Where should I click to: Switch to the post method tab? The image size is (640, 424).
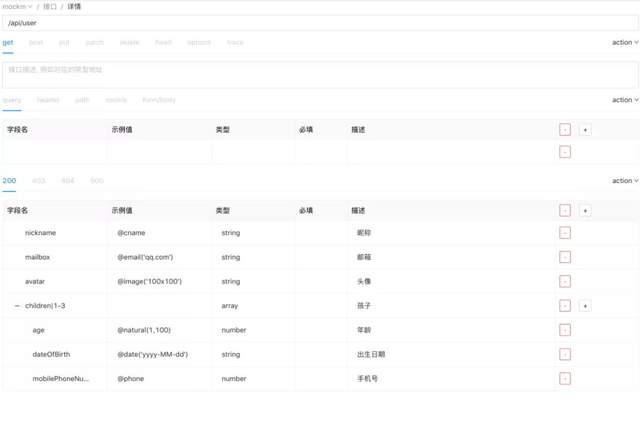click(x=36, y=42)
